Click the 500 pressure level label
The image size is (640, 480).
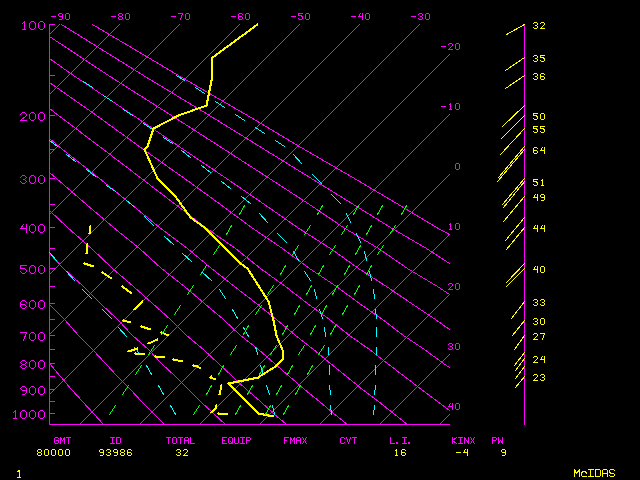pyautogui.click(x=32, y=269)
